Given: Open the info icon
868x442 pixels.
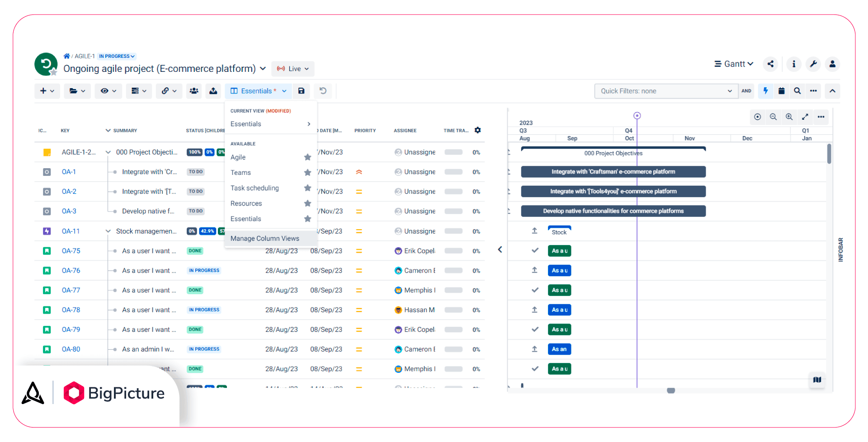Looking at the screenshot, I should [793, 64].
